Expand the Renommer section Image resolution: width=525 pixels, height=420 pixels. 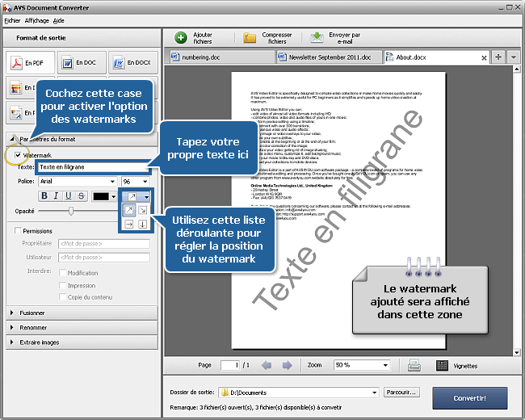click(82, 328)
